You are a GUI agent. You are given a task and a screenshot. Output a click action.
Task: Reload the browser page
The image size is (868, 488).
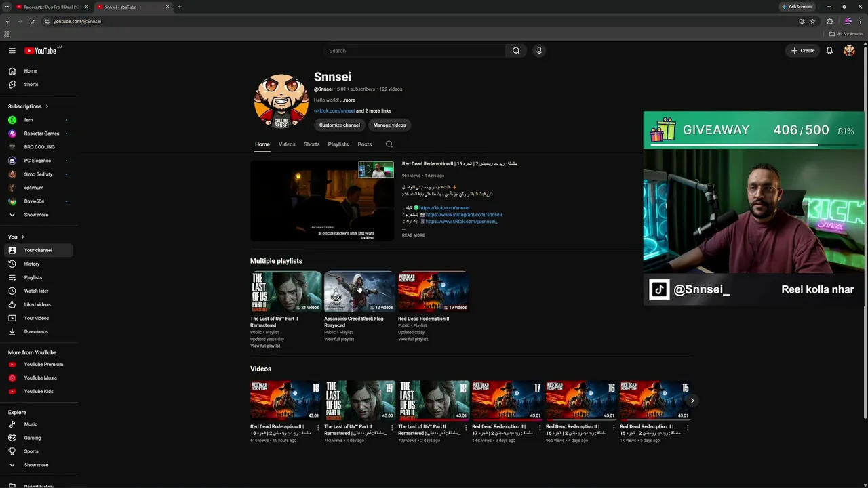pyautogui.click(x=32, y=21)
